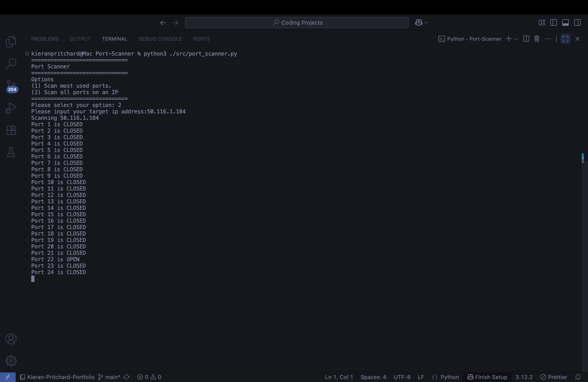Image resolution: width=588 pixels, height=382 pixels.
Task: Open the Explorer sidebar icon
Action: [11, 42]
